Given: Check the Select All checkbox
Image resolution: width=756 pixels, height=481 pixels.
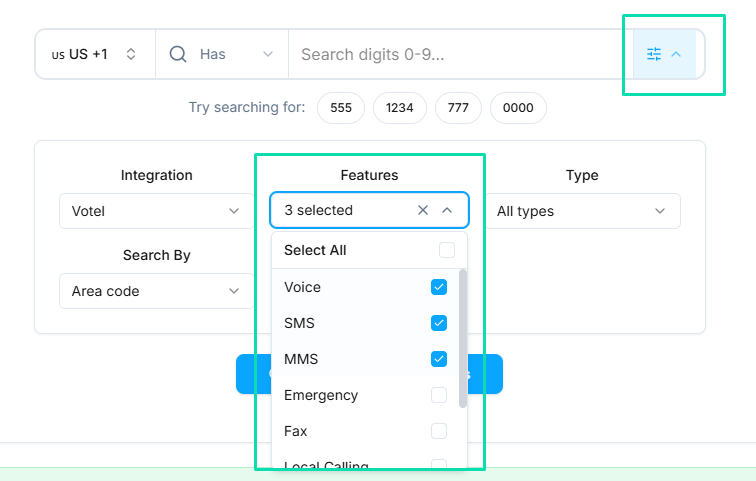Looking at the screenshot, I should tap(446, 250).
